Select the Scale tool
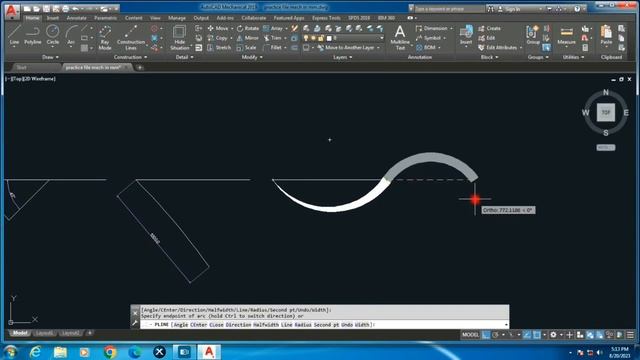This screenshot has height=360, width=640. pos(247,48)
